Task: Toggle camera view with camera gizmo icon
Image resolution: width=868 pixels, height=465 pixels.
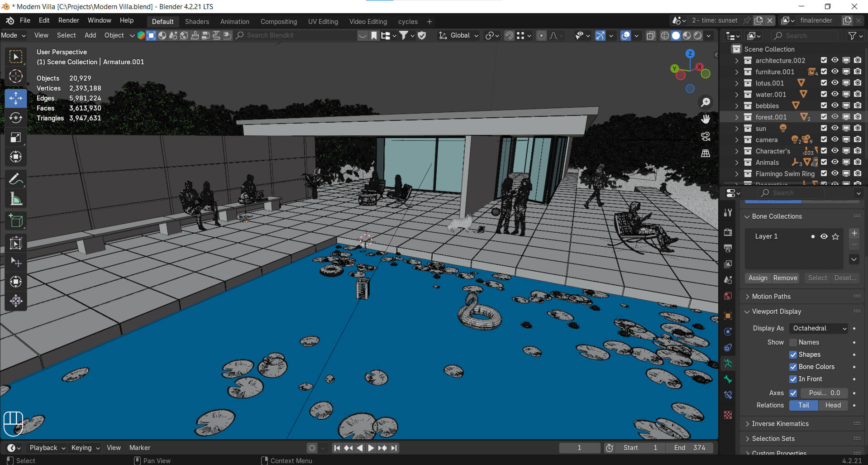Action: [705, 136]
